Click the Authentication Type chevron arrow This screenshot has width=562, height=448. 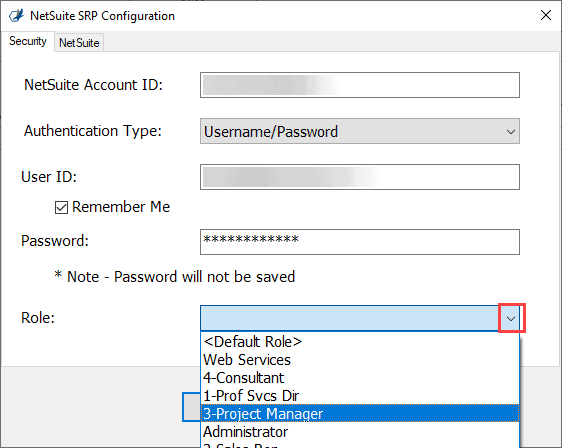[511, 132]
